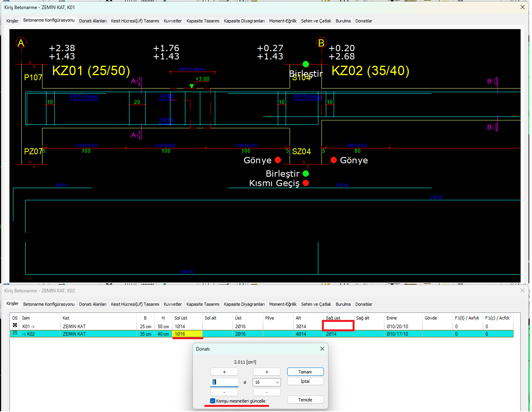Screen dimensions: 532x412
Task: Open Kesit Hücresi(Lif) Tasarımı tab in K02 window
Action: click(135, 304)
